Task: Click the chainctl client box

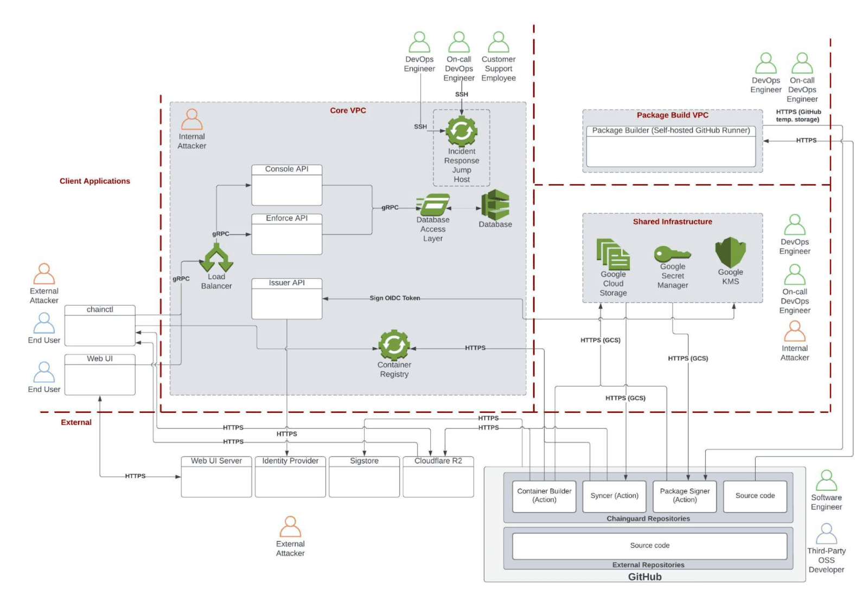Action: coord(100,325)
